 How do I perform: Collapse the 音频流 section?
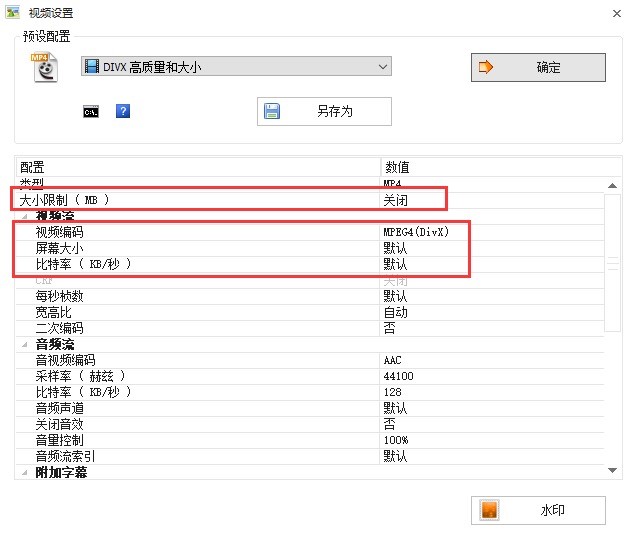tap(25, 344)
